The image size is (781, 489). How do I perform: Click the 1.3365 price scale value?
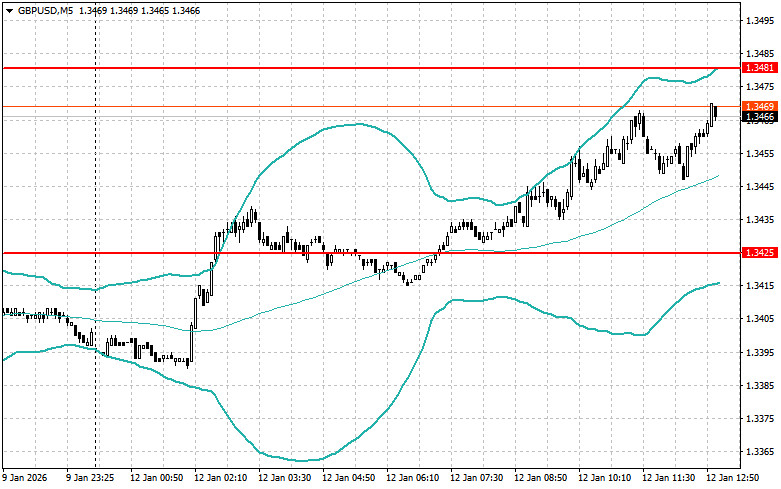click(x=760, y=452)
